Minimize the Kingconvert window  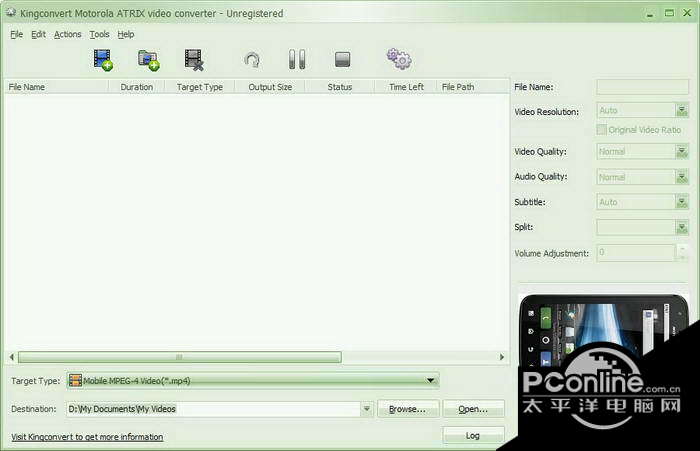coord(650,14)
